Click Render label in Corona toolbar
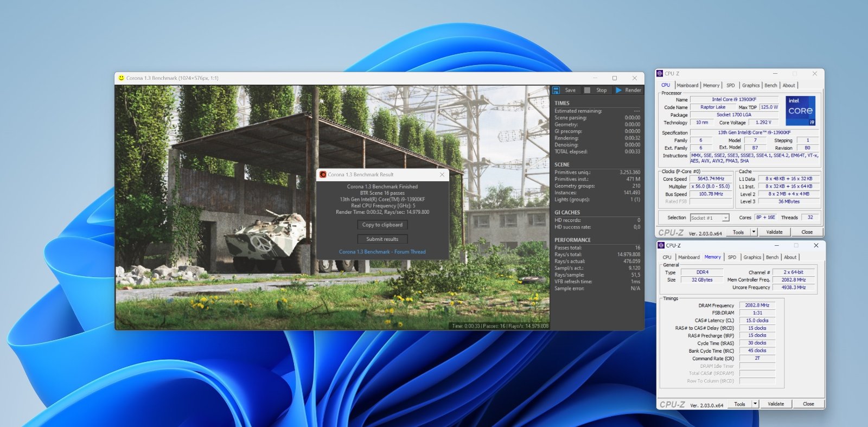This screenshot has width=868, height=427. pos(633,90)
